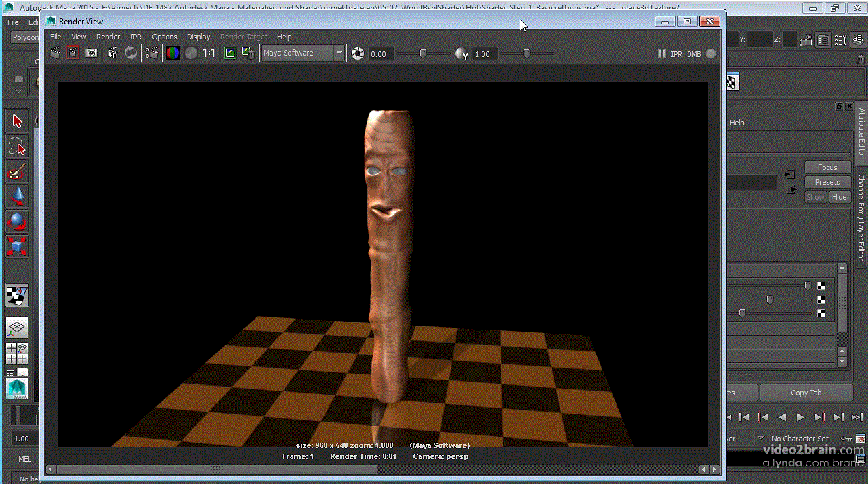This screenshot has height=484, width=868.
Task: Click the Snapshot camera icon
Action: [91, 53]
